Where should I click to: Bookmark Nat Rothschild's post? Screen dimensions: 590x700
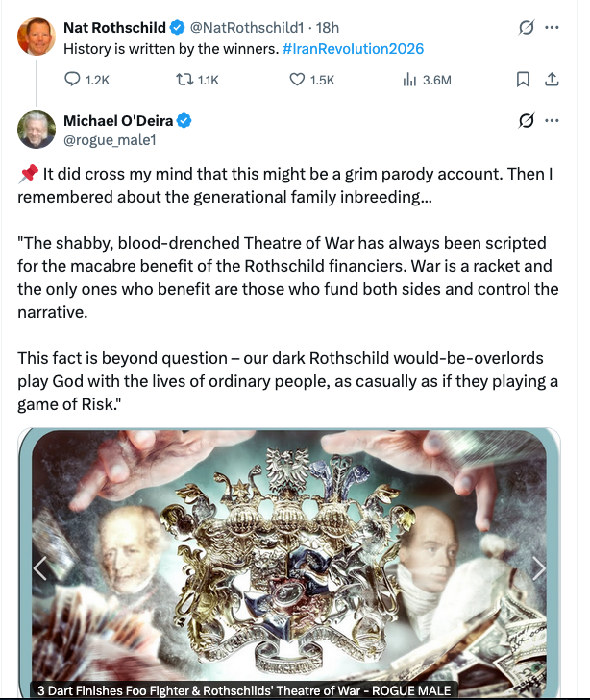[x=523, y=81]
